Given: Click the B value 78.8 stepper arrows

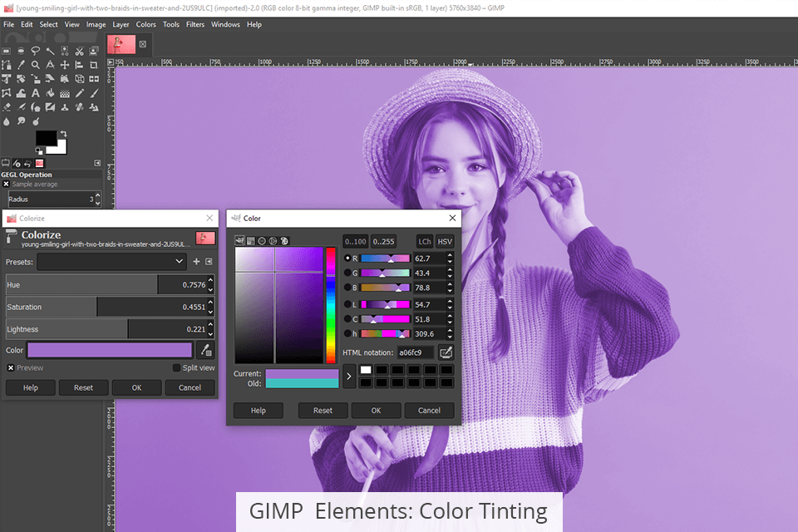Looking at the screenshot, I should point(450,288).
